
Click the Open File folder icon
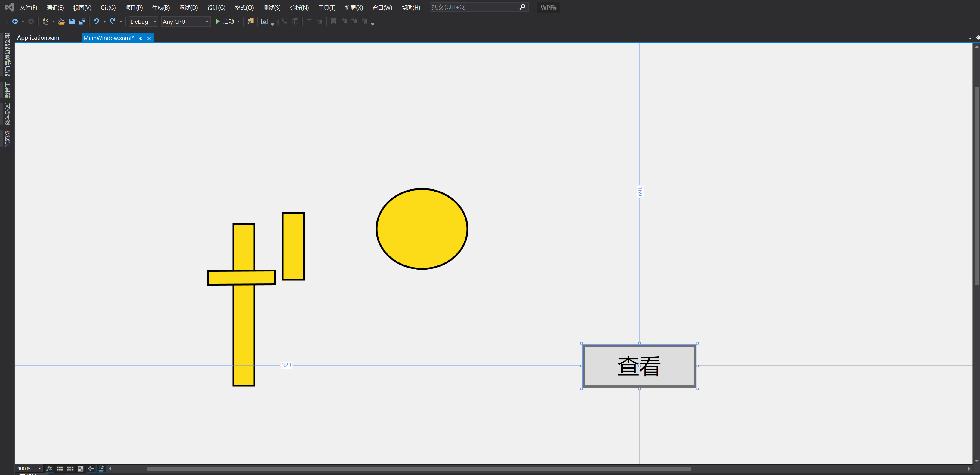[x=61, y=22]
